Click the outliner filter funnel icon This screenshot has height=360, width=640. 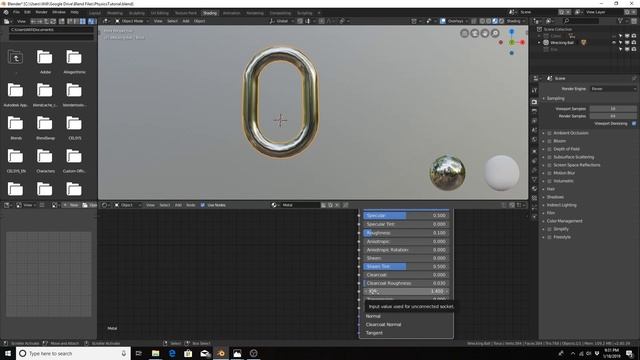[x=621, y=21]
